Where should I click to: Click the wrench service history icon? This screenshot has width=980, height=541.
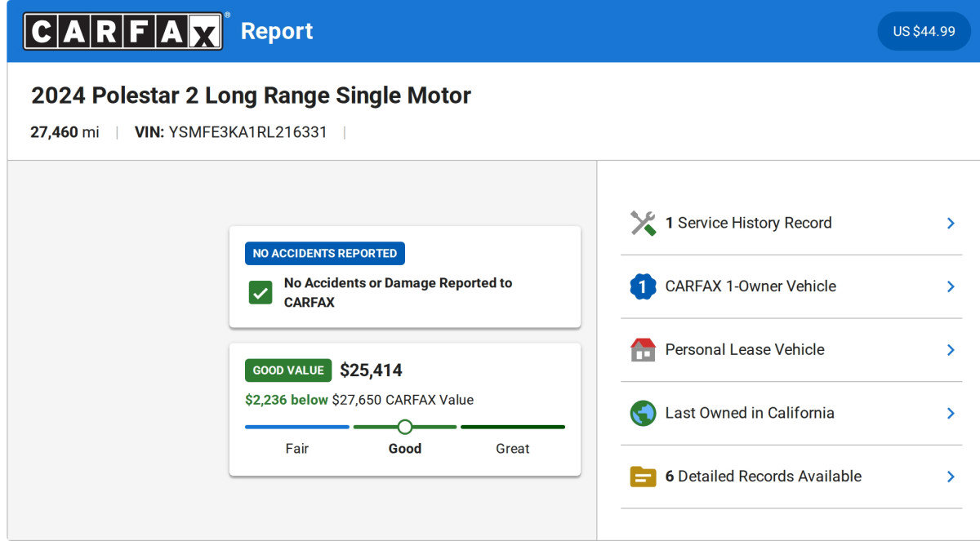coord(643,223)
